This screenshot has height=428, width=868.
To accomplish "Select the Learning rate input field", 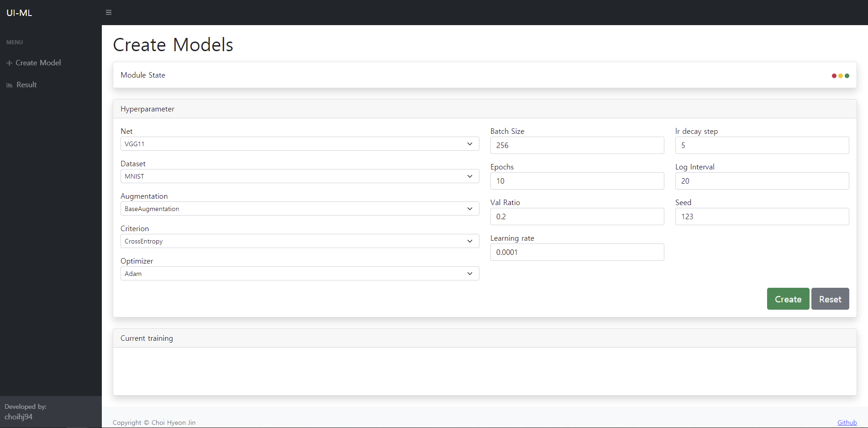I will click(577, 252).
